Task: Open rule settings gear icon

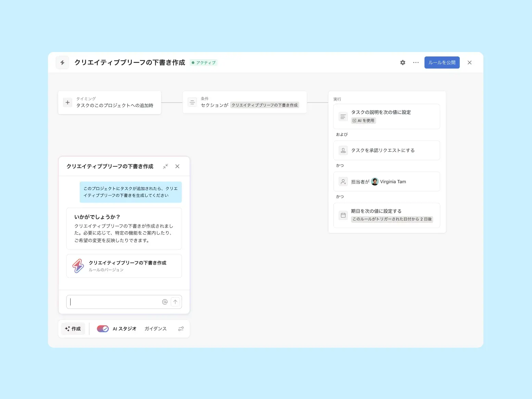Action: (x=403, y=63)
